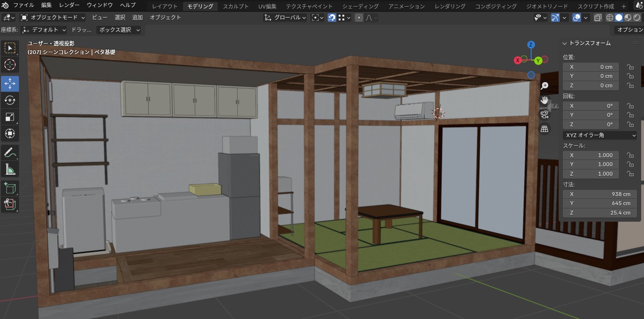Select the Cursor tool in the toolbar
This screenshot has width=644, height=319.
[x=9, y=65]
